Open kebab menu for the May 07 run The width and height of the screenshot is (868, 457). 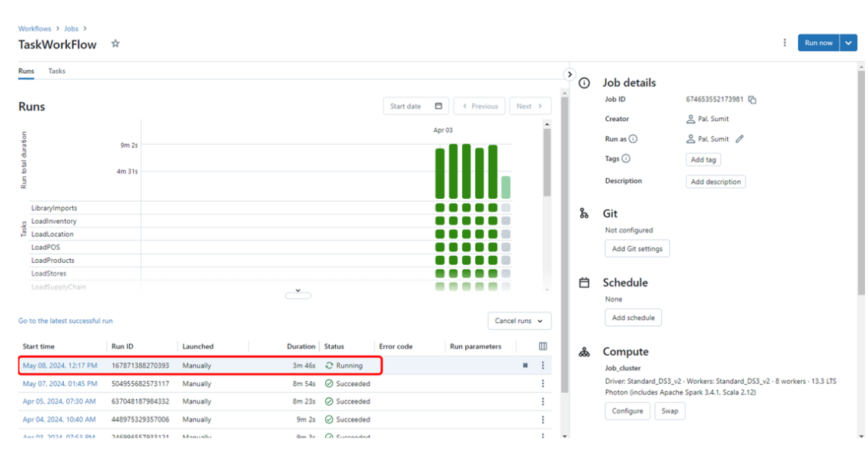pos(542,383)
